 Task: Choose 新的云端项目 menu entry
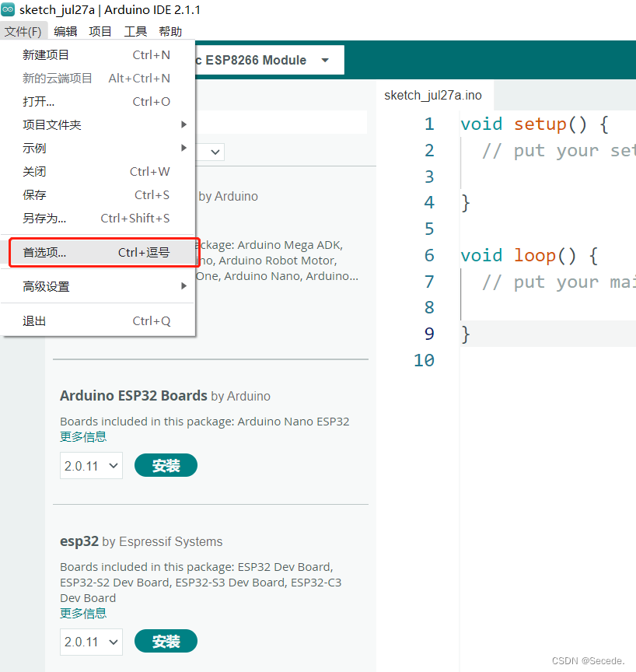tap(98, 78)
